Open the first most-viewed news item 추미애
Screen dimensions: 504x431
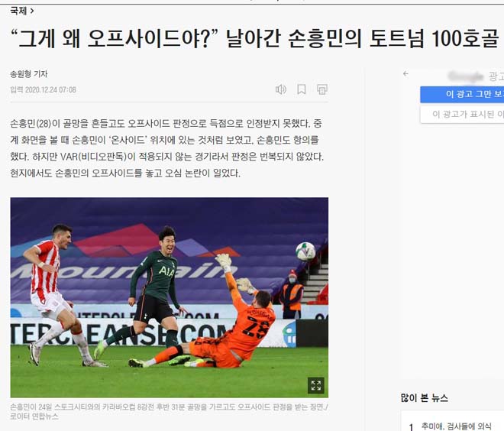click(x=457, y=426)
